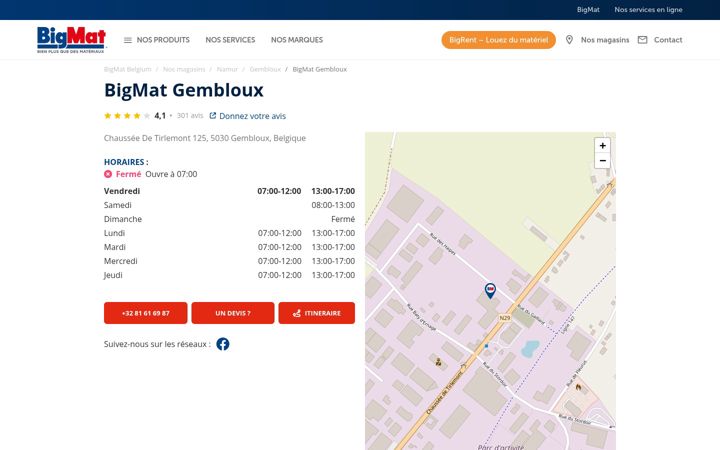Click the blue pond on the map
Viewport: 720px width, 450px height.
tap(529, 349)
